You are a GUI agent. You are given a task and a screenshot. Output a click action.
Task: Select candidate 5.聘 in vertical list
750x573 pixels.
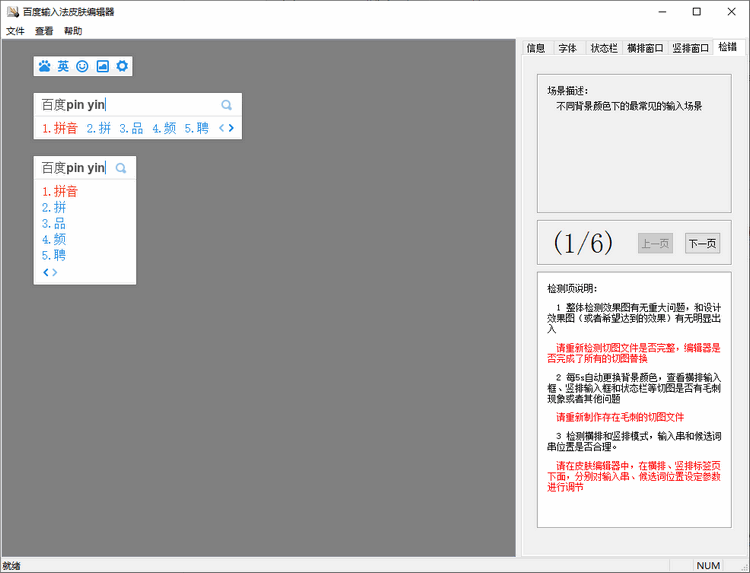[x=54, y=255]
